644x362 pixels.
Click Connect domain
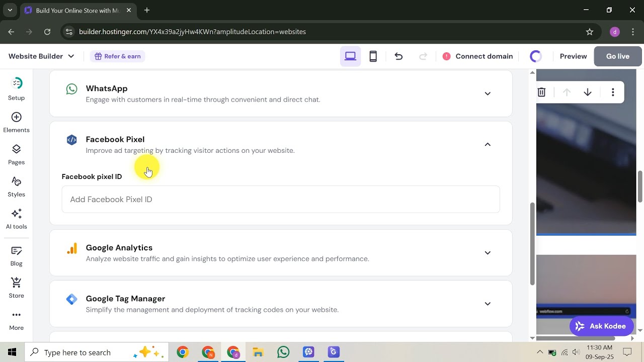tap(477, 56)
